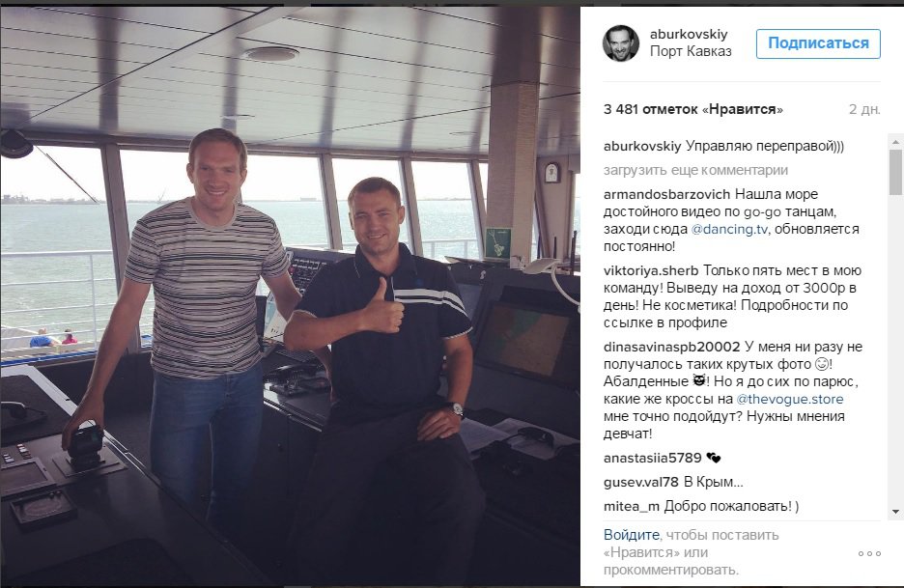Load more comments via загрузить еще комментарии
Screen dimensions: 904x588
[x=695, y=170]
